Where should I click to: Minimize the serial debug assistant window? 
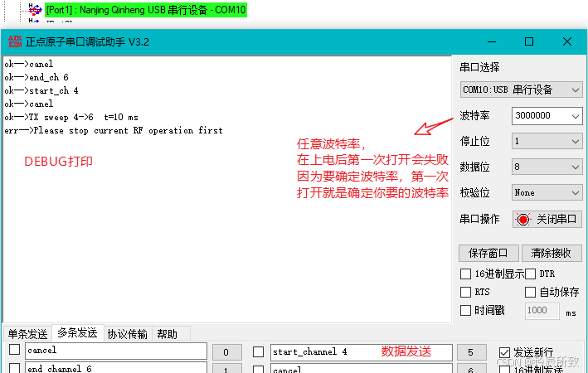tap(492, 41)
